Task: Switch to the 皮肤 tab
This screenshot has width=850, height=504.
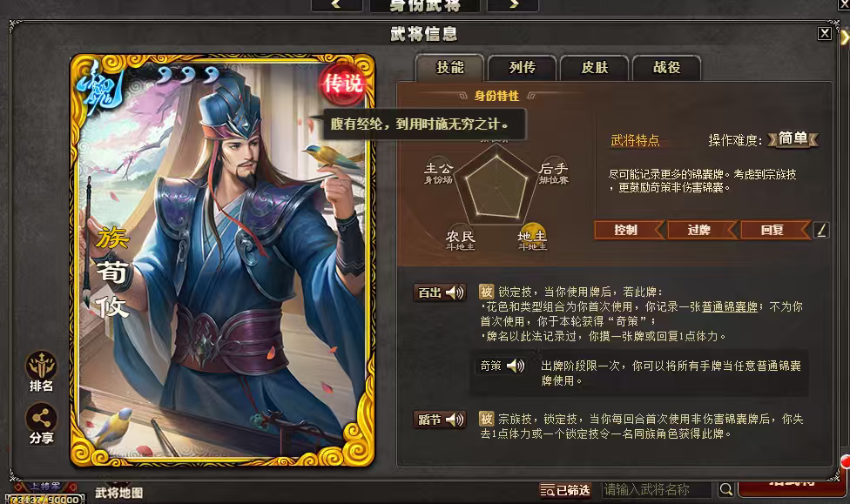Action: [x=594, y=68]
